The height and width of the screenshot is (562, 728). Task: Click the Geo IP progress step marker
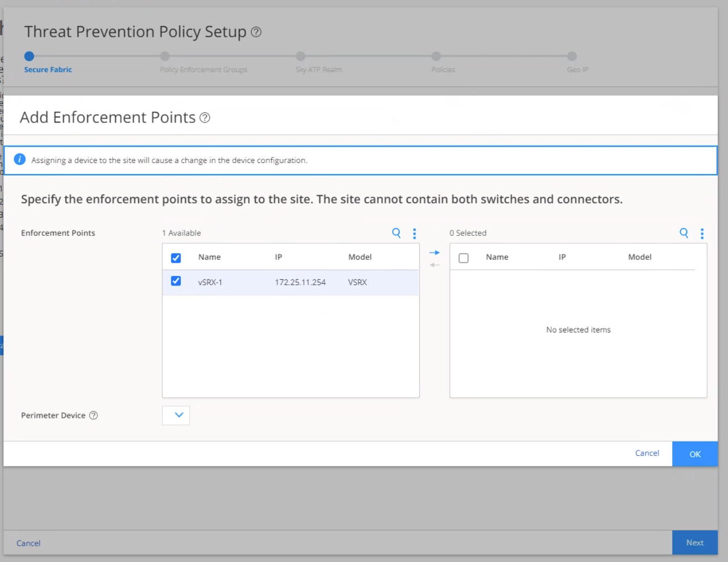[x=572, y=56]
